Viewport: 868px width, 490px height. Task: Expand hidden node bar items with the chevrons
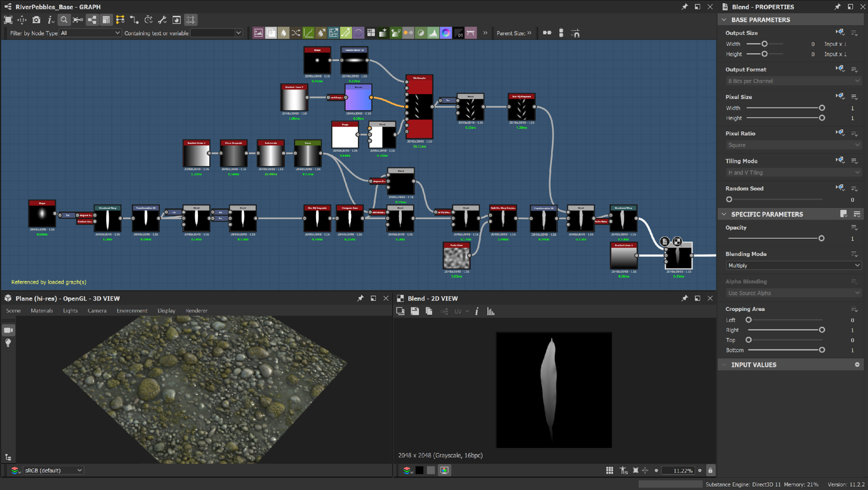[485, 33]
